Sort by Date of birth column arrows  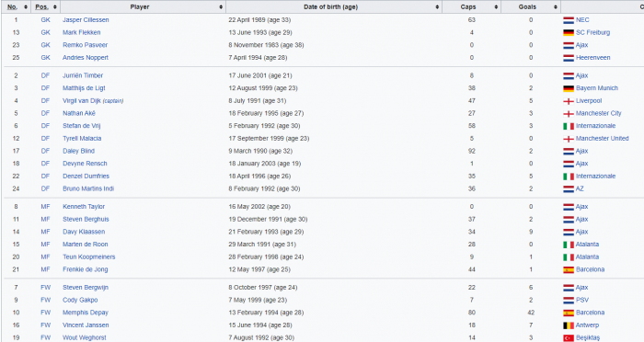(x=437, y=7)
